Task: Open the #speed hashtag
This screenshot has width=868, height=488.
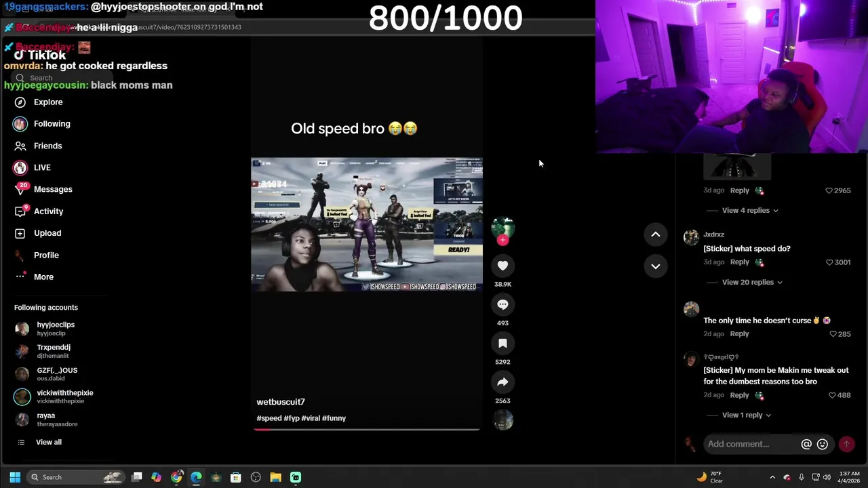Action: pos(269,418)
